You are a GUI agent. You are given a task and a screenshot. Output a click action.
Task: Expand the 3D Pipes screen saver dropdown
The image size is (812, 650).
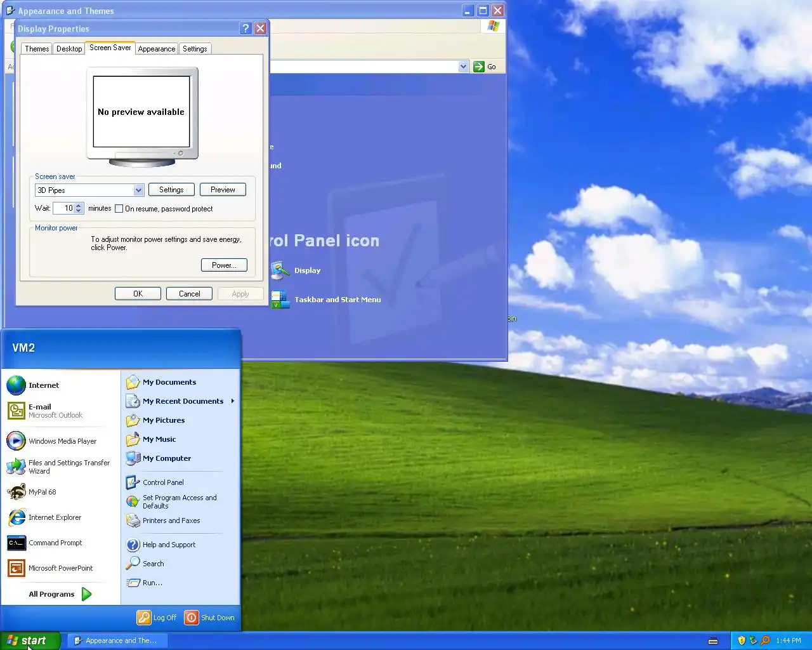pos(138,190)
